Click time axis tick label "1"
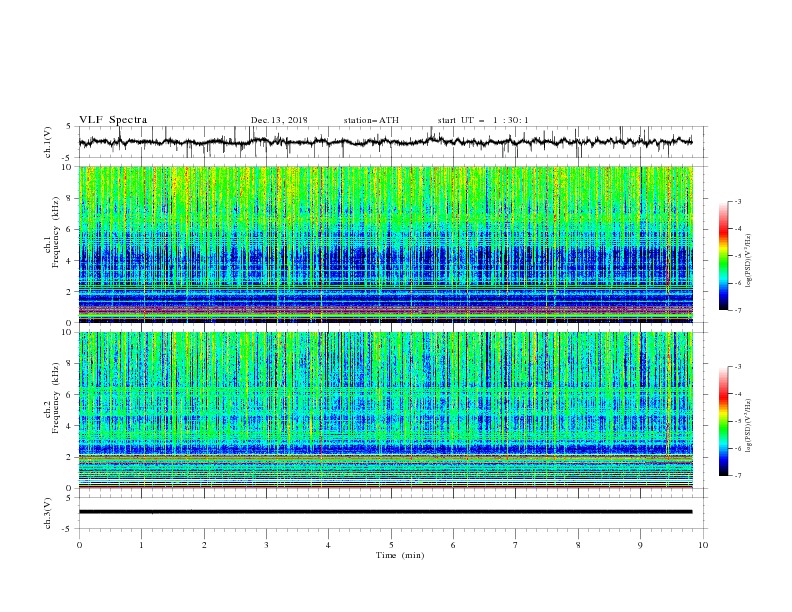 coord(142,545)
